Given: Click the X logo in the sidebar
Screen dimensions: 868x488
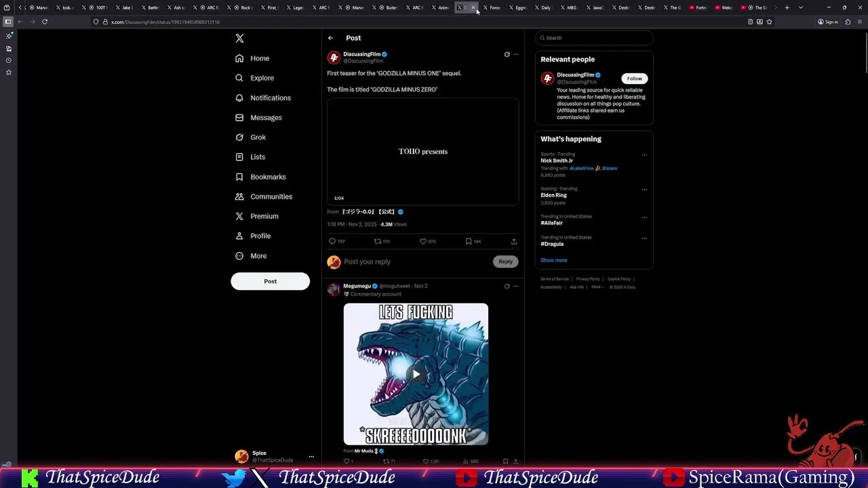Looking at the screenshot, I should [x=239, y=39].
